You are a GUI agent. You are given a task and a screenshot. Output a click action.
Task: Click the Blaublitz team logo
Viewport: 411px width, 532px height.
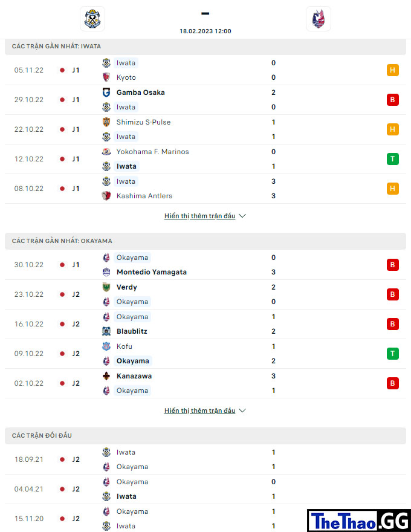point(106,331)
